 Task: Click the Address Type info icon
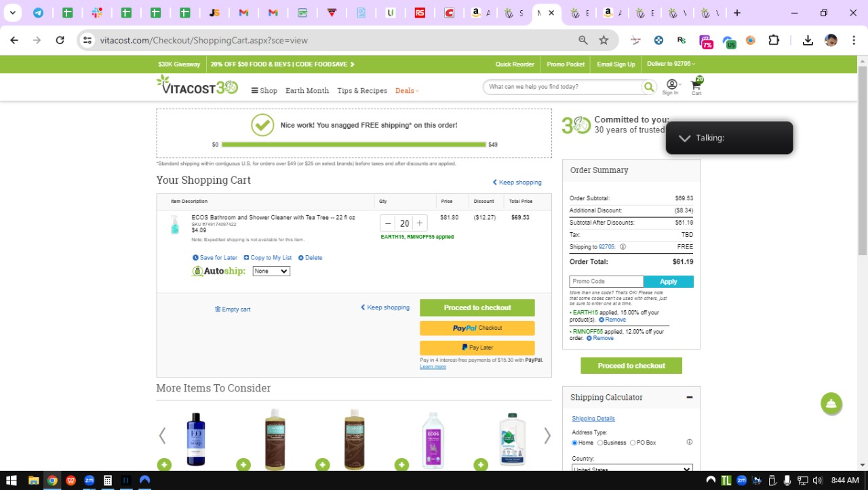coord(690,442)
